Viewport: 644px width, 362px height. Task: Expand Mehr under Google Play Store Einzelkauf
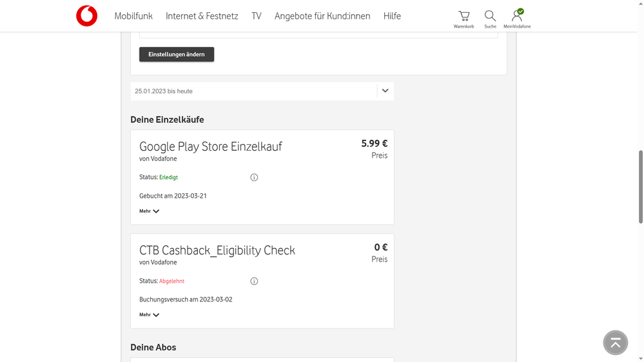coord(149,211)
